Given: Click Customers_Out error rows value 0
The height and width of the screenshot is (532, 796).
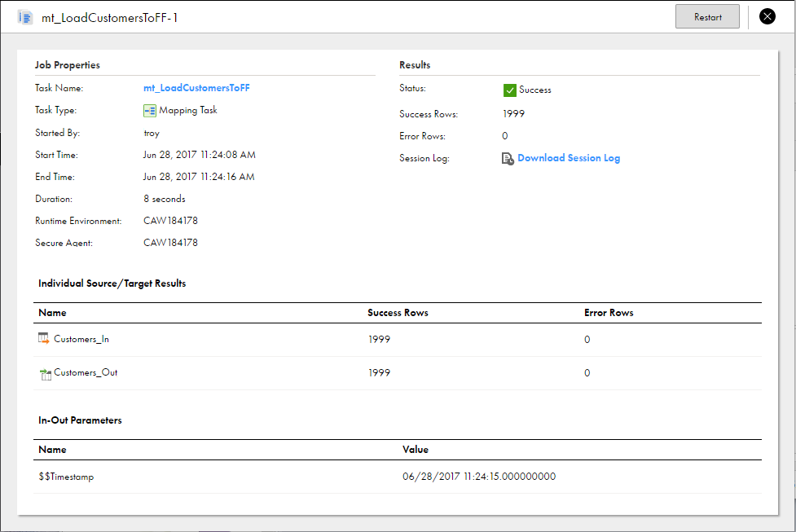Looking at the screenshot, I should (587, 372).
